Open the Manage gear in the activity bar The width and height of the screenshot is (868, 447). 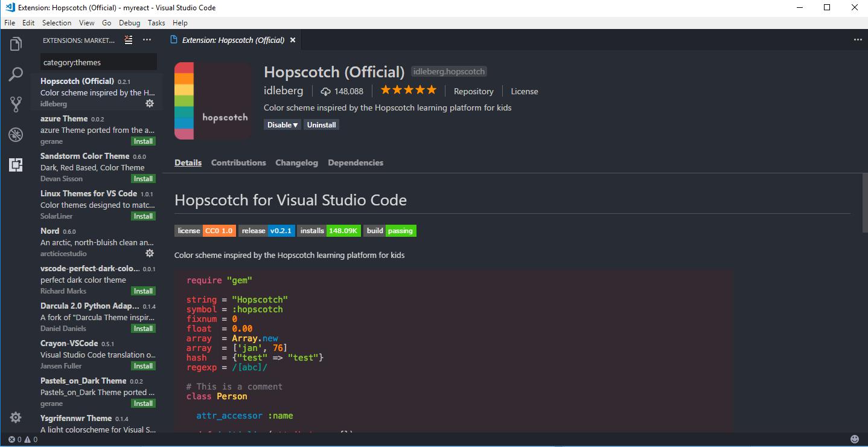point(16,417)
